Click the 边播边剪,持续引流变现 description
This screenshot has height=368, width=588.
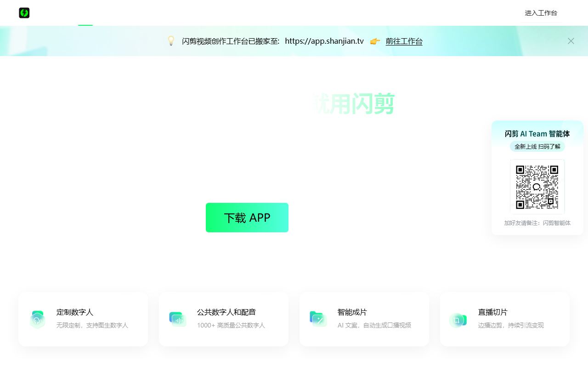pos(511,325)
